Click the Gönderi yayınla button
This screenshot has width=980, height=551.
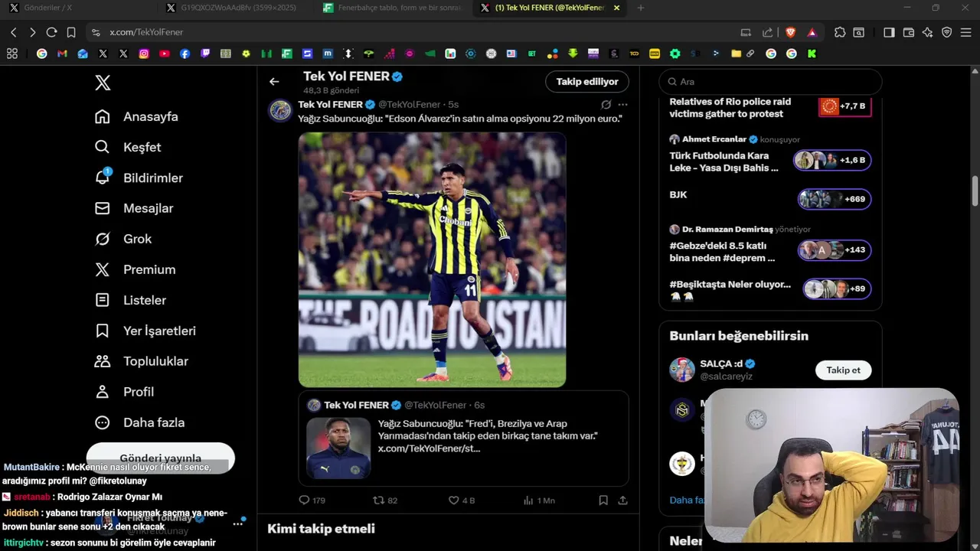pyautogui.click(x=161, y=457)
